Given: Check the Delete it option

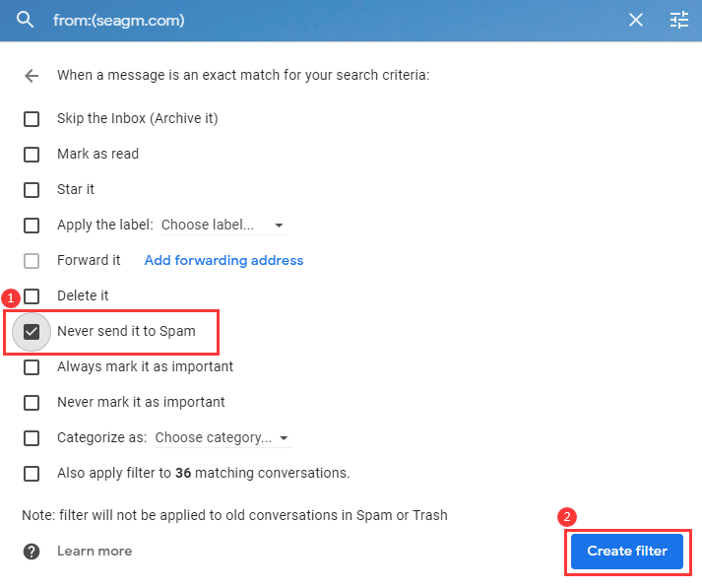Looking at the screenshot, I should (x=32, y=296).
